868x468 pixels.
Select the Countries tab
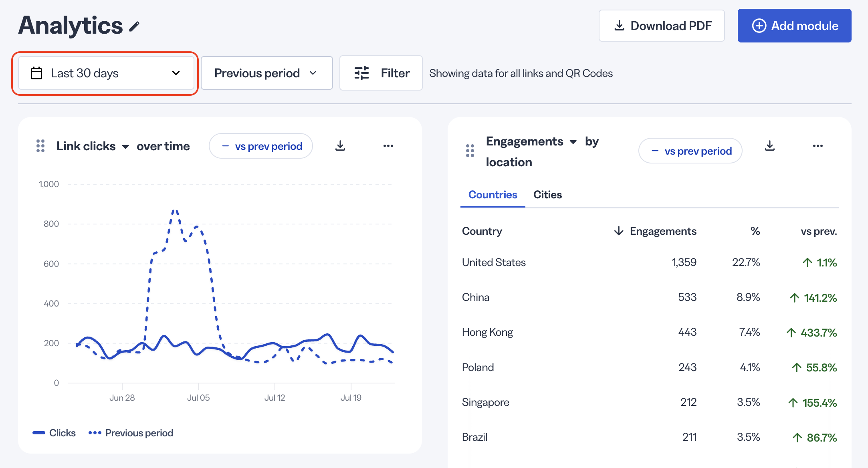pyautogui.click(x=493, y=195)
